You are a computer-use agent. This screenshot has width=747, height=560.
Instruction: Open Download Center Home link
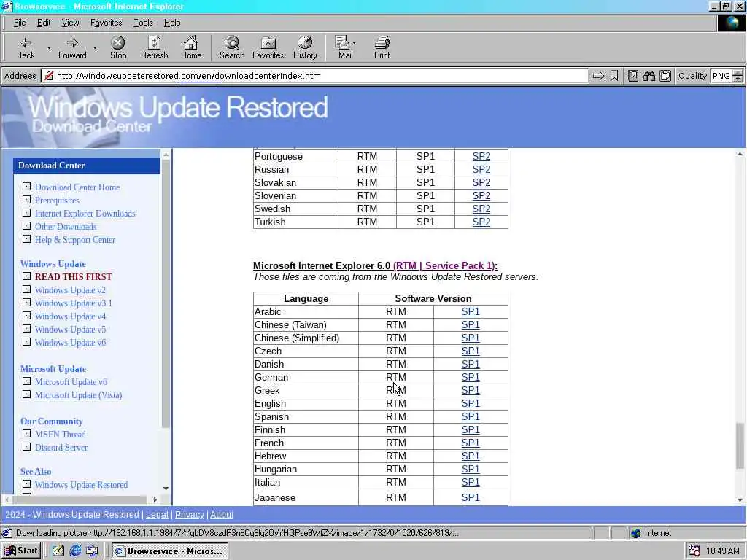[x=77, y=187]
